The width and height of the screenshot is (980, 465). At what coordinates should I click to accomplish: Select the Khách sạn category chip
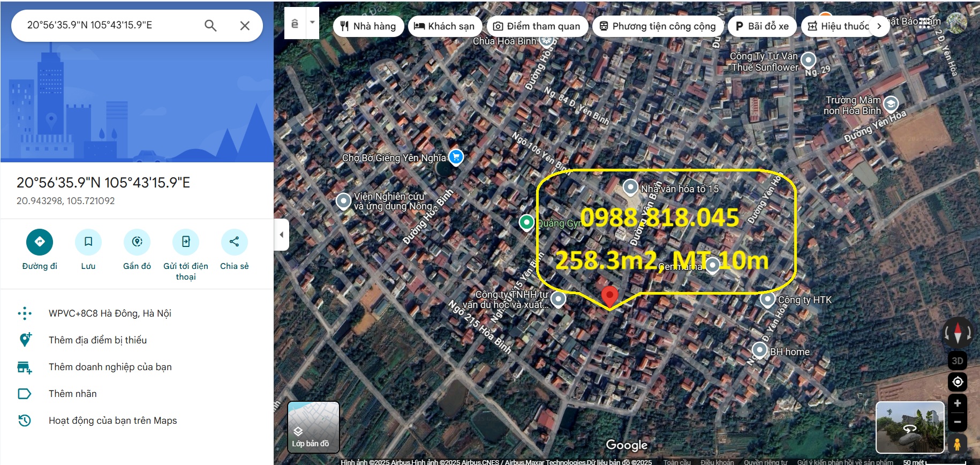click(444, 26)
